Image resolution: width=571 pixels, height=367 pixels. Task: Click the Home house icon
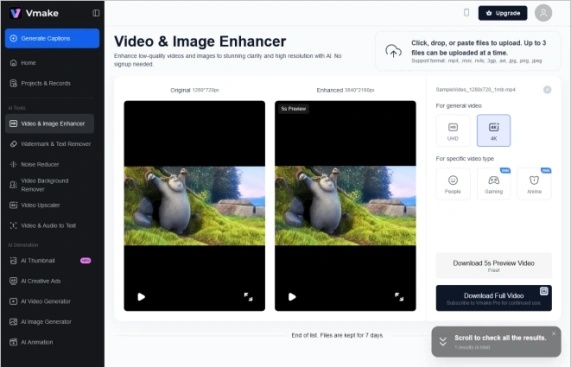13,63
